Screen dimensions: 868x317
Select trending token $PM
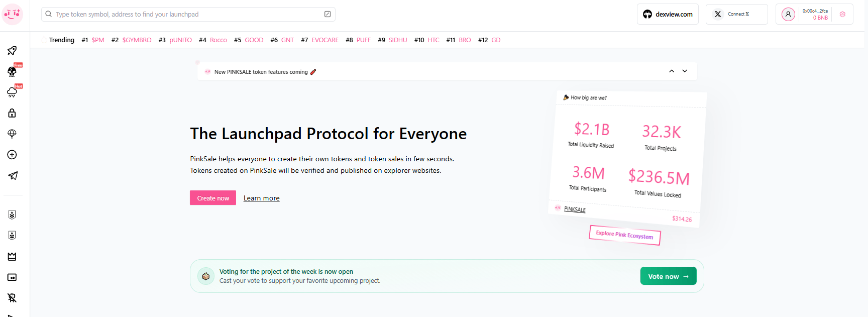coord(98,40)
